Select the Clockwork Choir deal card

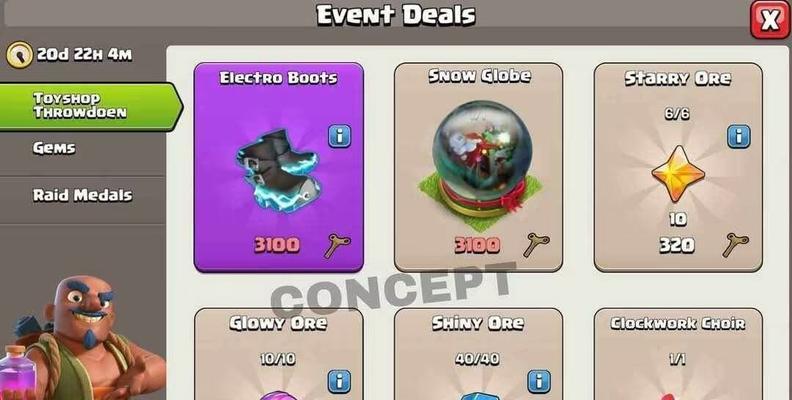678,354
